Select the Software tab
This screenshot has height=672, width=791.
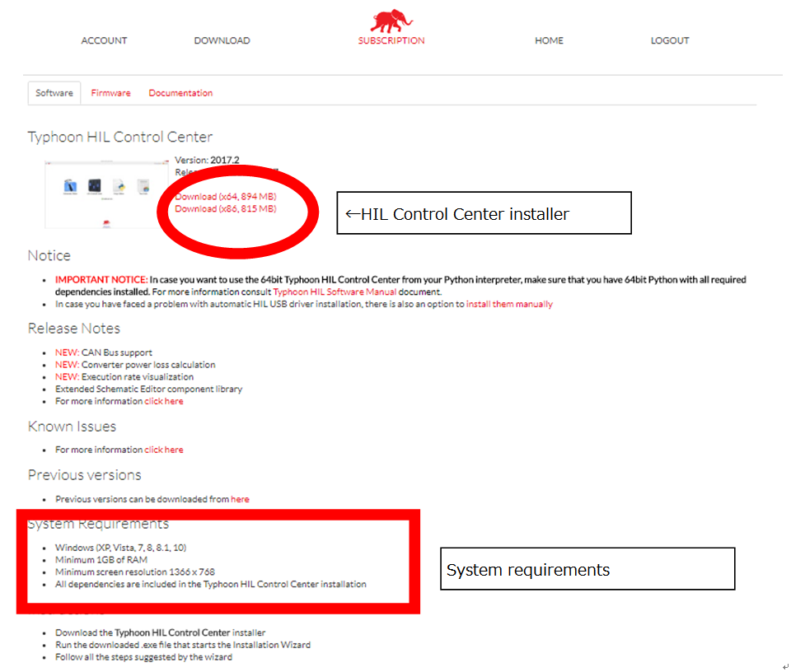pos(54,93)
